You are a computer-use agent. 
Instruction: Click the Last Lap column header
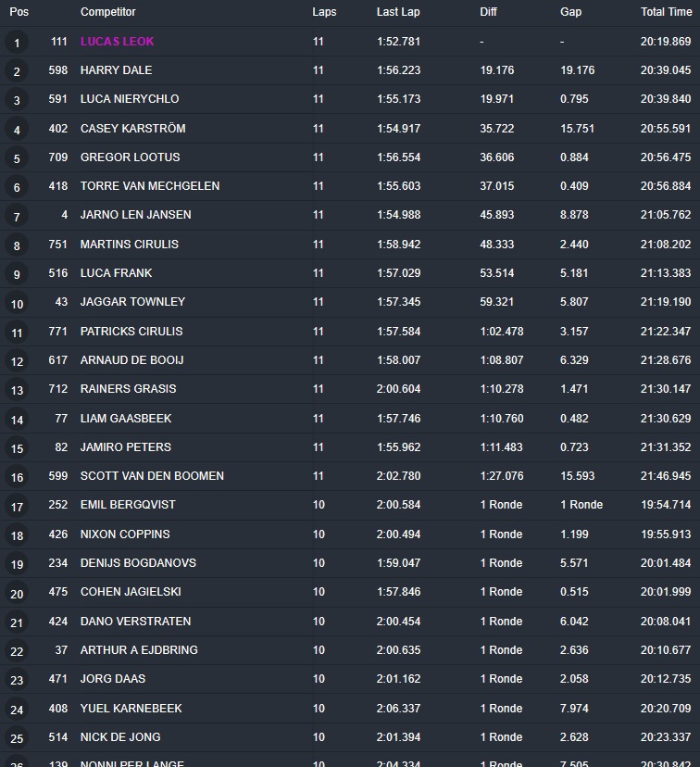coord(399,12)
